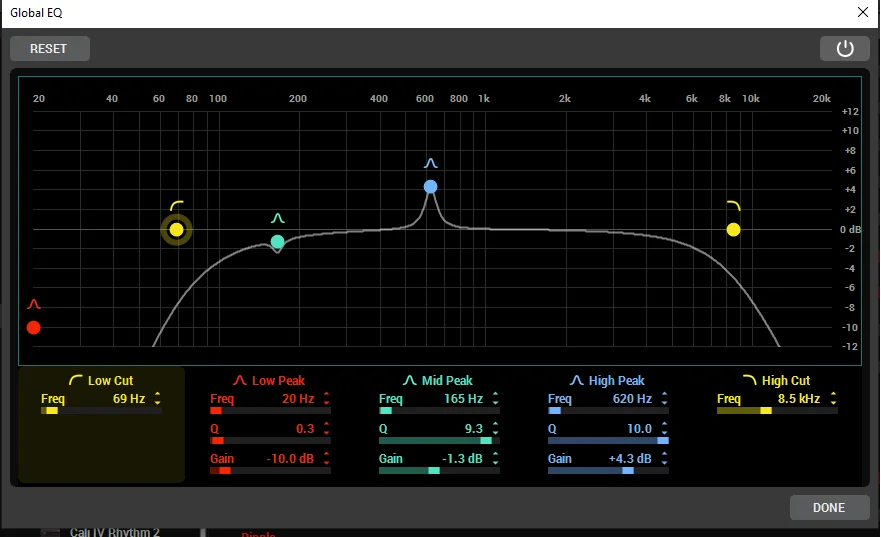Select the teal Mid Peak node on graph

point(278,242)
